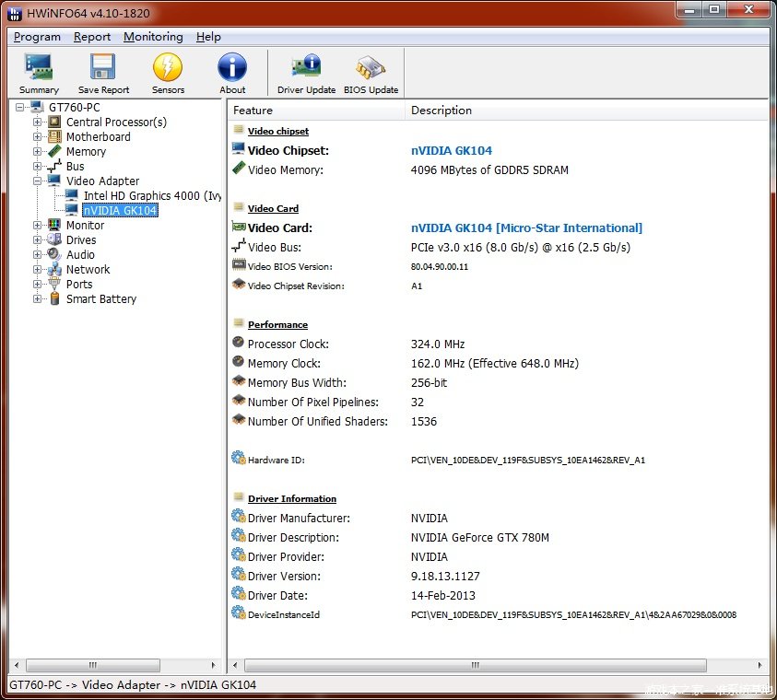Click nVIDIA GK104 [Micro-Star International] link
The width and height of the screenshot is (777, 700).
[526, 227]
